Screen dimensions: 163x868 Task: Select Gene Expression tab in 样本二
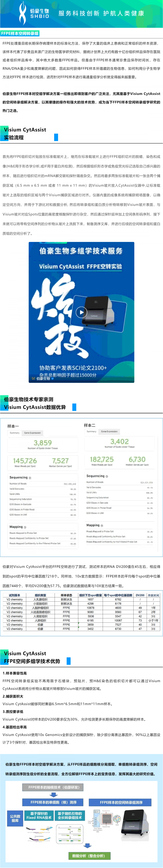point(109,431)
